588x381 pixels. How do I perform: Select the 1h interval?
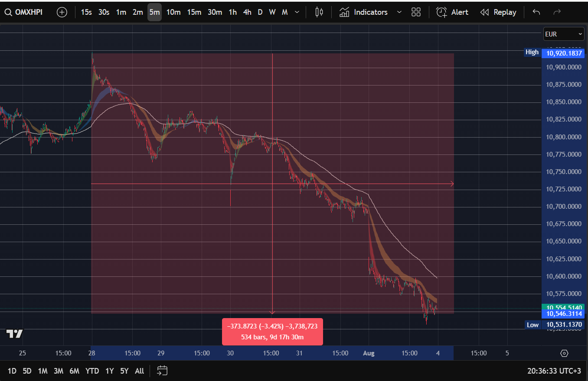pos(233,12)
